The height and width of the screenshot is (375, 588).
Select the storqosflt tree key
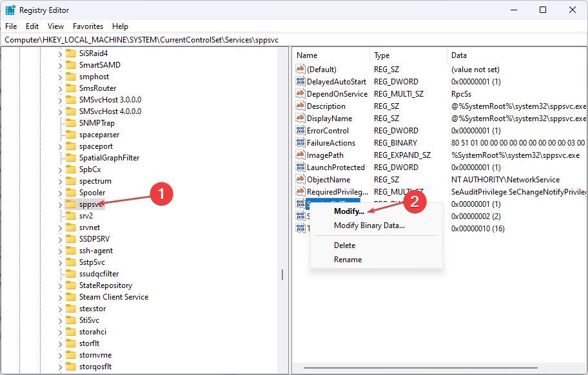coord(95,367)
